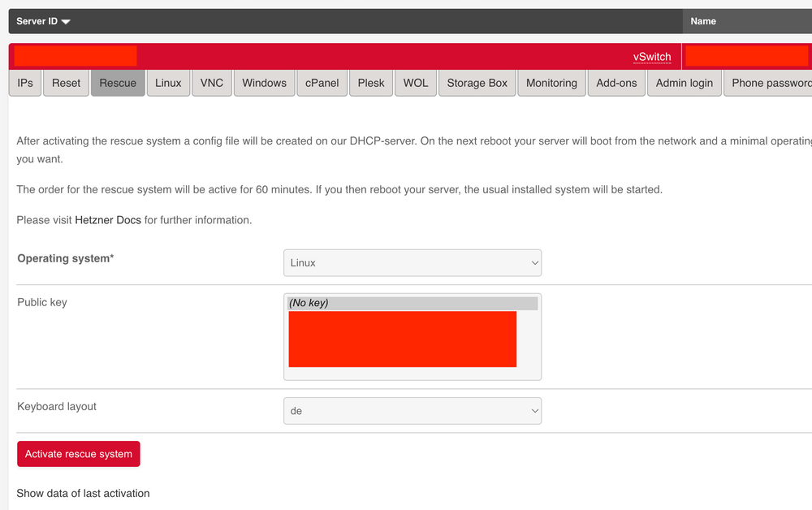Open the Add-ons tab
This screenshot has height=510, width=812.
tap(616, 83)
